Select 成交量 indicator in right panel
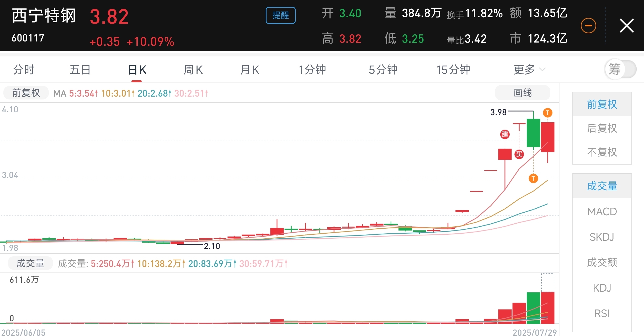This screenshot has width=644, height=336. (x=602, y=186)
